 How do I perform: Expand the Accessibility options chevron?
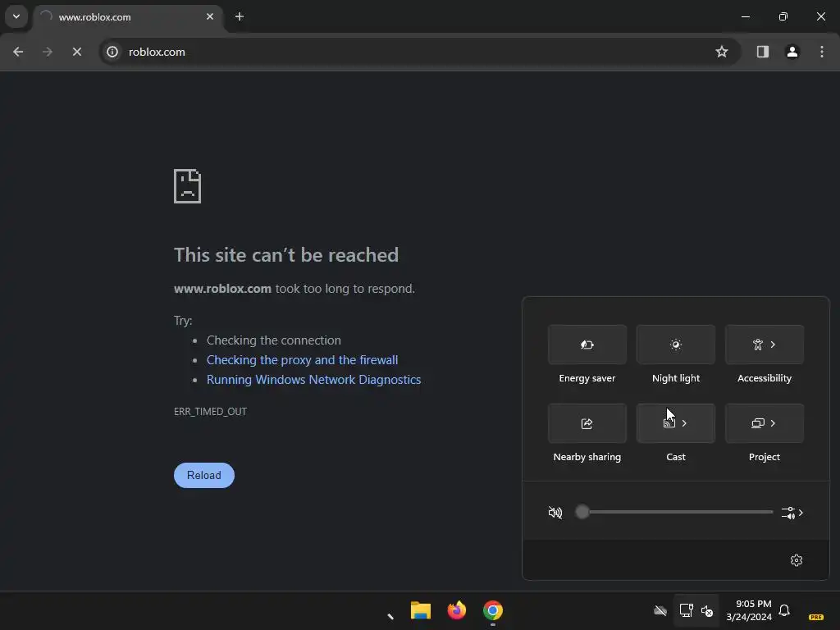[773, 345]
